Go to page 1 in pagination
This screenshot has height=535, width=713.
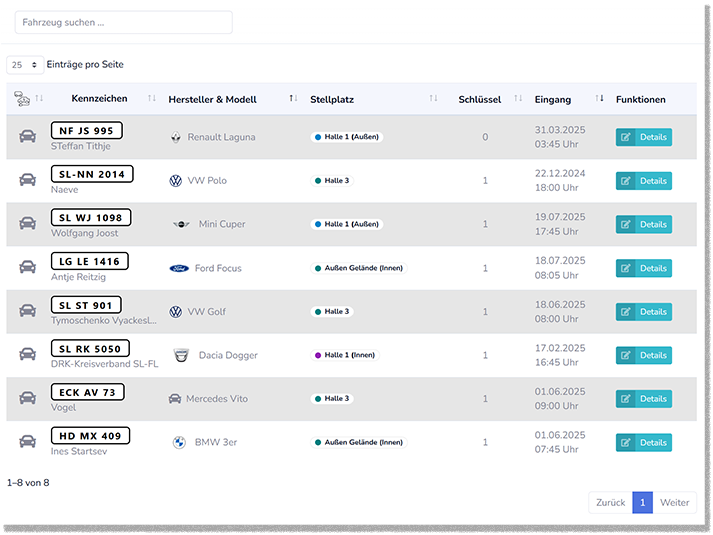(642, 502)
